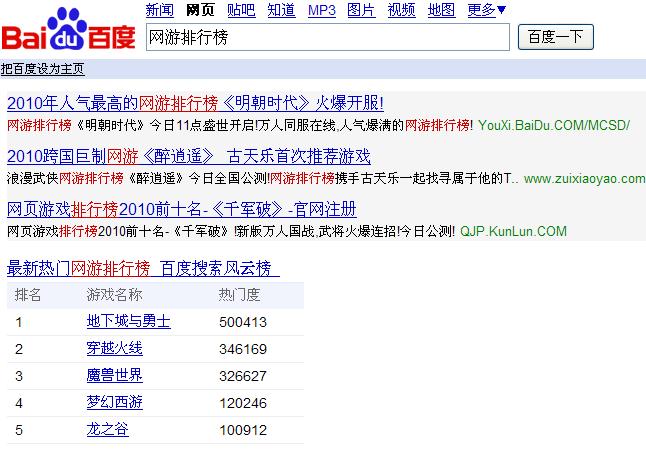Click the 热门度 column header

point(239,295)
